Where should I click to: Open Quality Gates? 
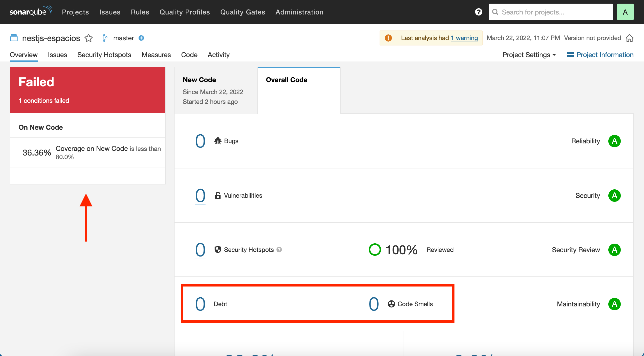point(243,12)
